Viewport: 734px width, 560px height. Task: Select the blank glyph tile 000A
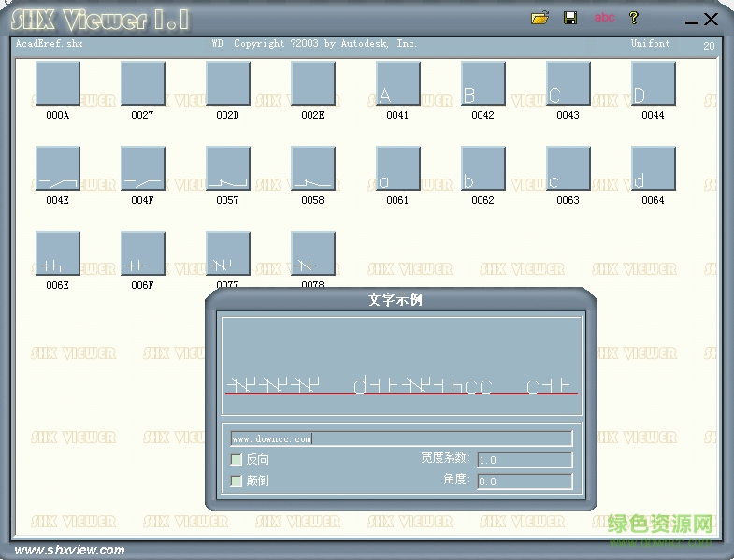pos(57,84)
